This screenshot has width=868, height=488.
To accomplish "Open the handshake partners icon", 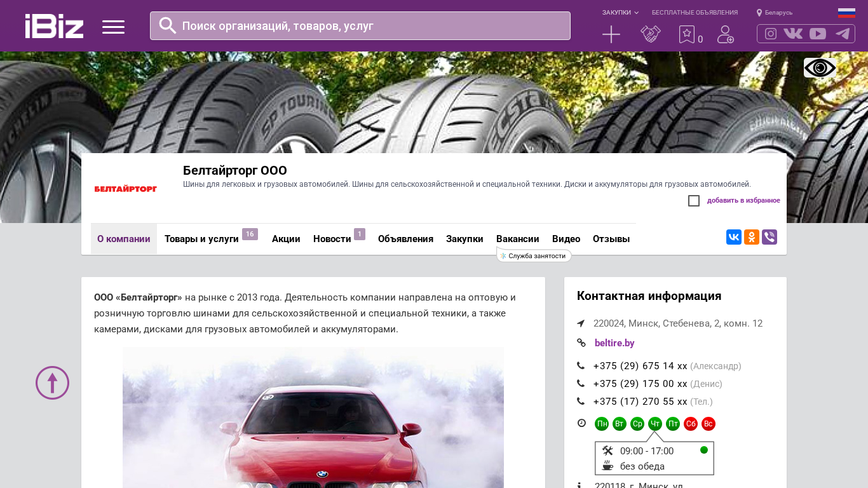I will click(x=651, y=34).
